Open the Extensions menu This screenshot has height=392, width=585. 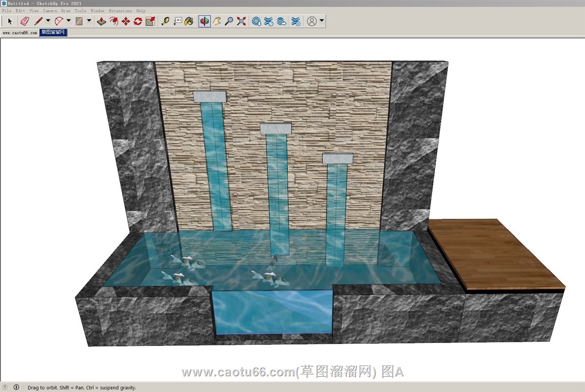point(120,11)
